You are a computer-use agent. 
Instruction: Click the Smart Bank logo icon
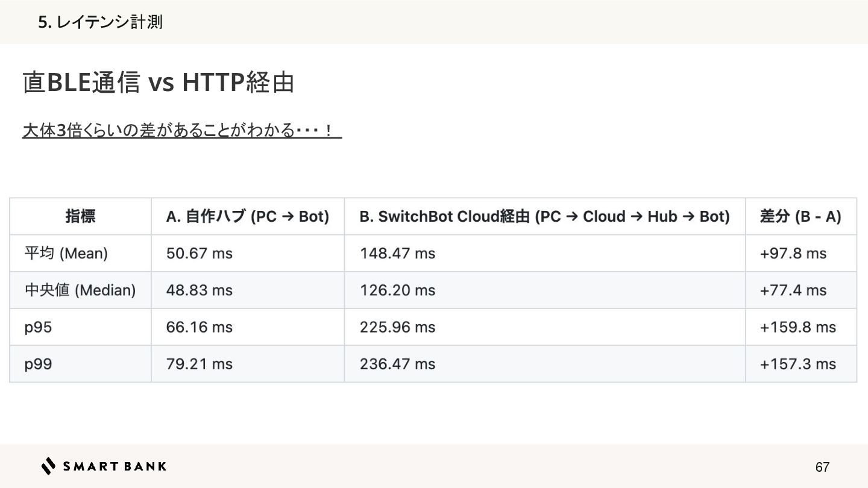click(48, 466)
